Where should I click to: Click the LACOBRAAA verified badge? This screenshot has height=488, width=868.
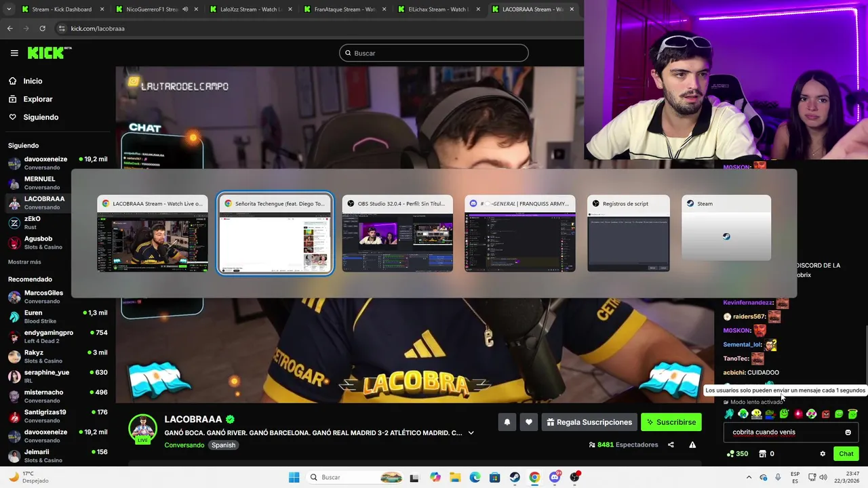(x=231, y=420)
